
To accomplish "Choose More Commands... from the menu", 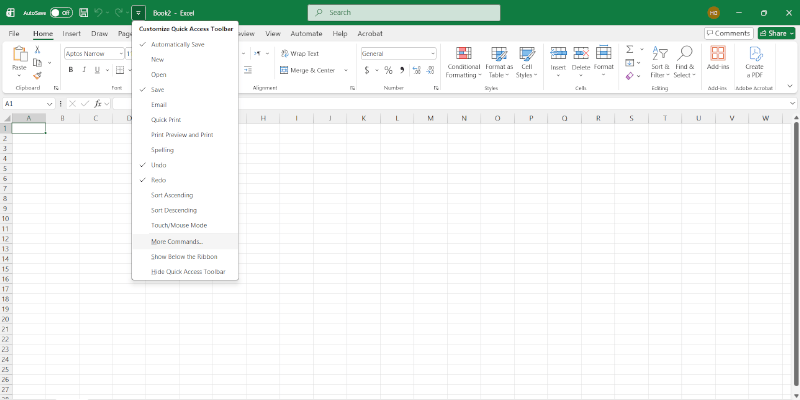I will click(177, 242).
